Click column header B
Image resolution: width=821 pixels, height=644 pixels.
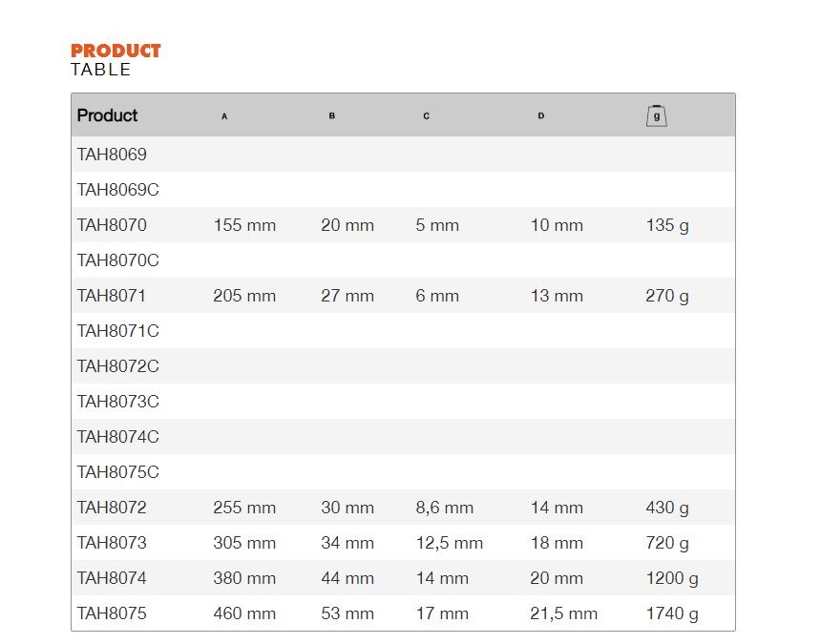[332, 115]
